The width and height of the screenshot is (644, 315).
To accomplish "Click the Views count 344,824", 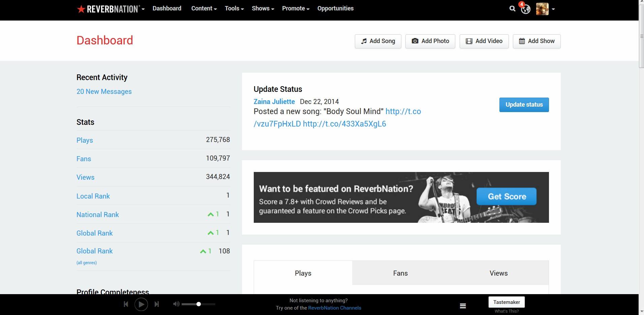I will (x=218, y=177).
